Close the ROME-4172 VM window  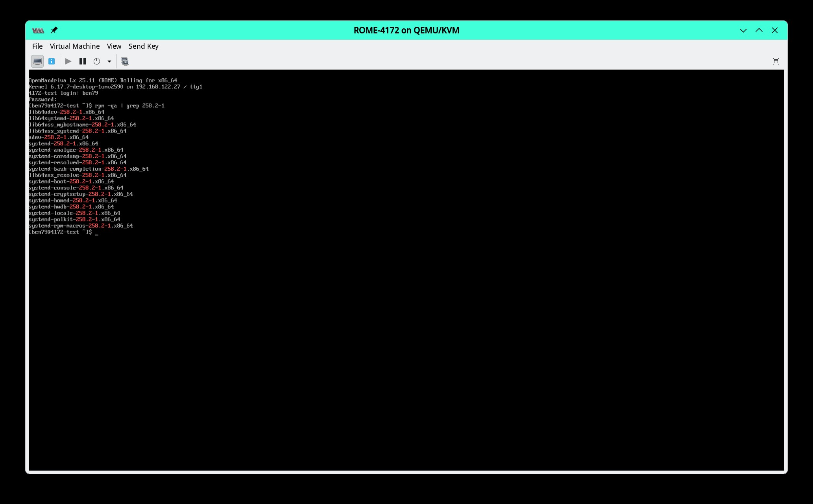(x=774, y=30)
